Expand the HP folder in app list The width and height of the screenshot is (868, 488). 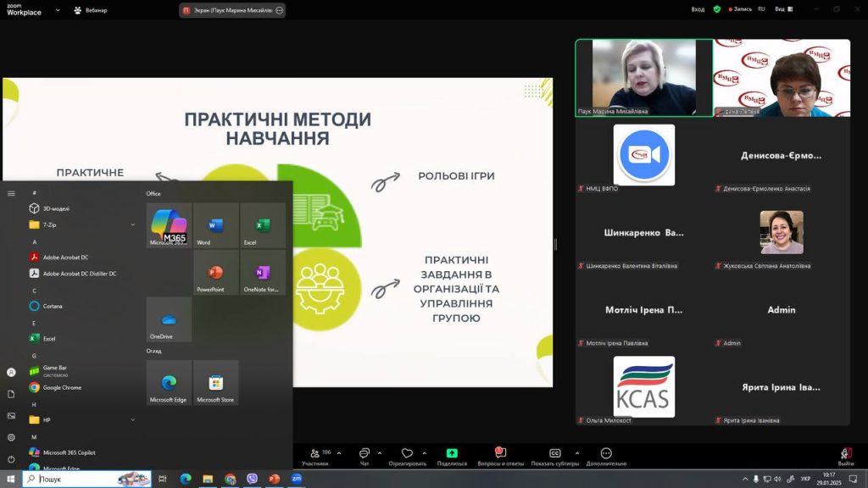click(133, 419)
